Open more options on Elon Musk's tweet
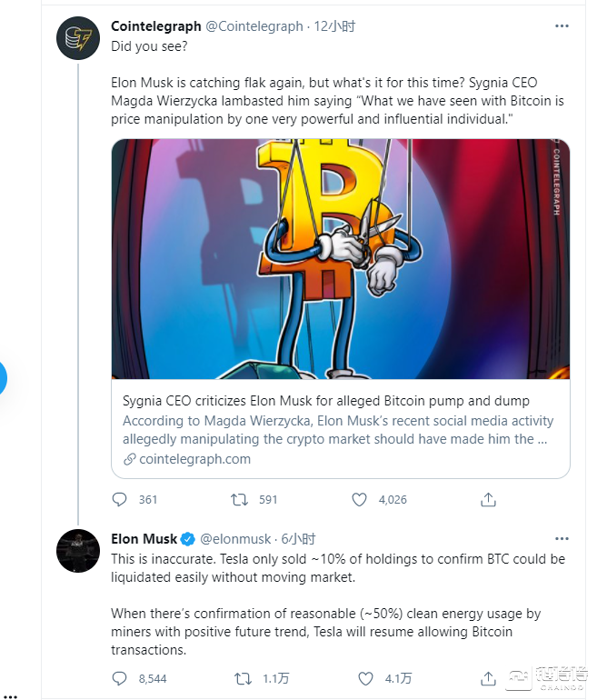The image size is (597, 700). click(562, 538)
